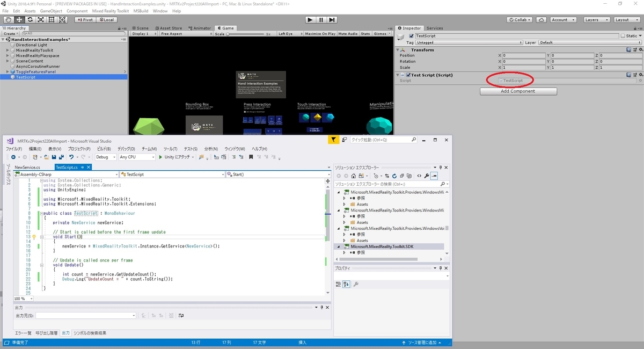Open the Tag Untagged dropdown
This screenshot has width=644, height=349.
[469, 42]
